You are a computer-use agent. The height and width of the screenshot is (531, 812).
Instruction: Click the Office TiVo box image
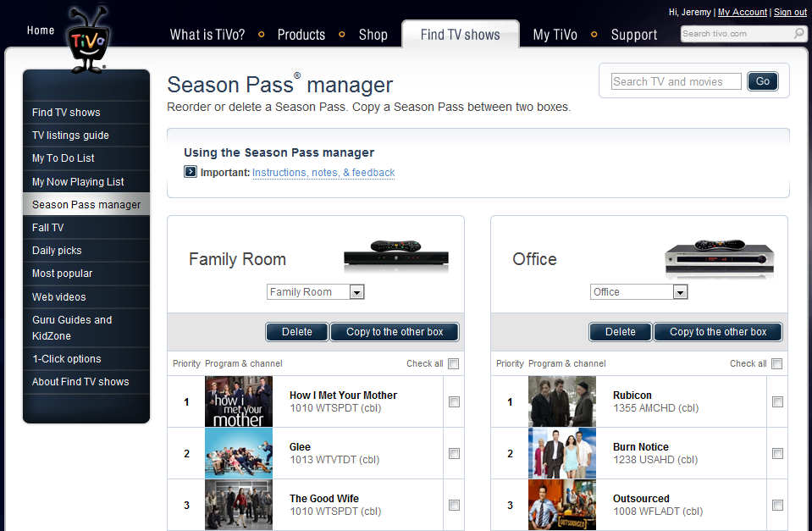pos(720,257)
